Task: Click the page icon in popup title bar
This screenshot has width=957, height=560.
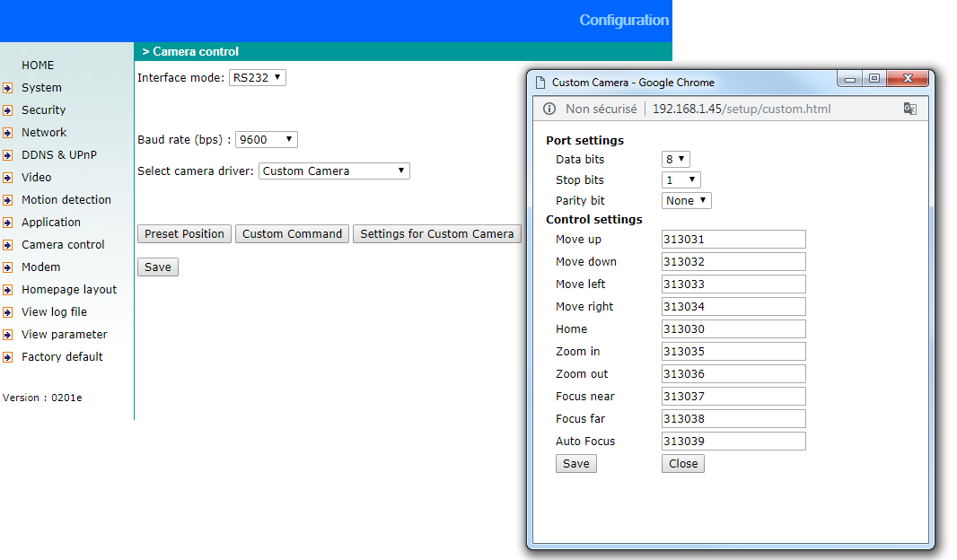Action: (x=540, y=83)
